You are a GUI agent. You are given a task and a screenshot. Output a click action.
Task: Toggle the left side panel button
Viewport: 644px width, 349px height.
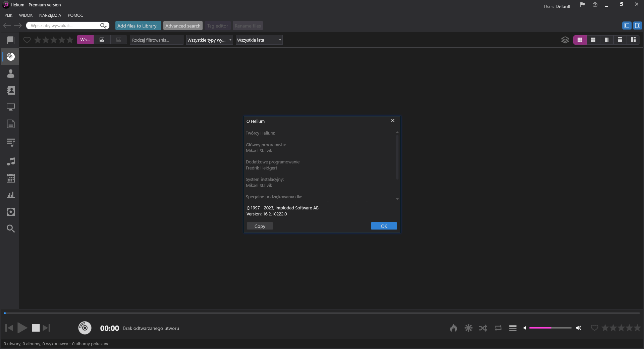(627, 26)
